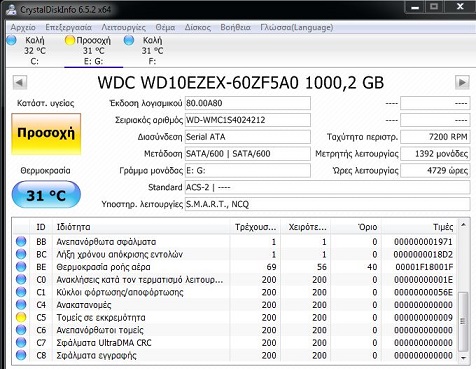Click the blue status icon of row C6
This screenshot has width=476, height=369.
point(21,330)
